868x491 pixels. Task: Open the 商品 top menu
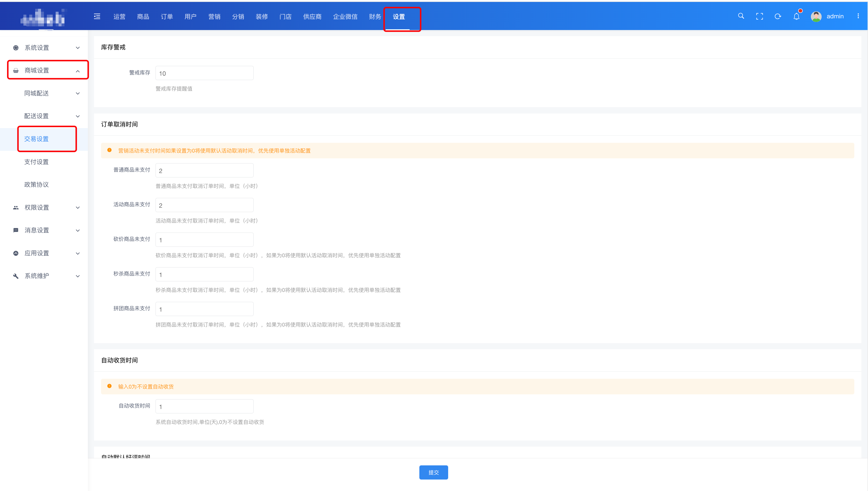pos(143,17)
